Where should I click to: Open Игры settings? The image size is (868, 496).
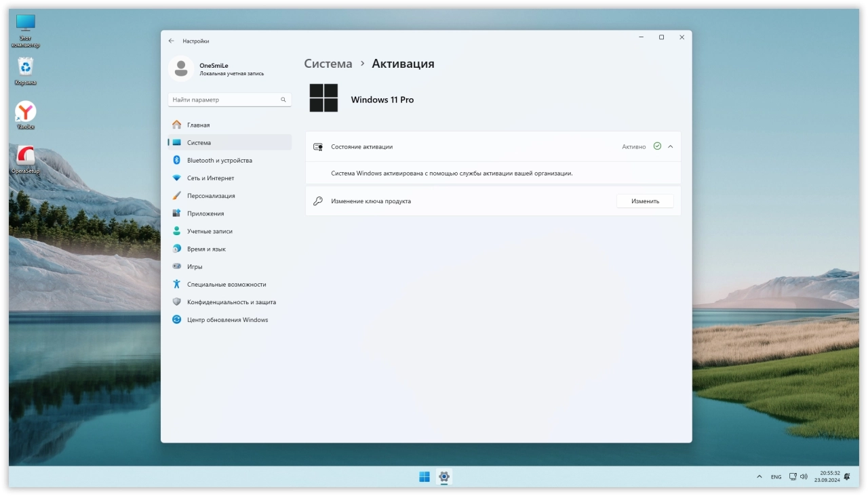coord(229,266)
